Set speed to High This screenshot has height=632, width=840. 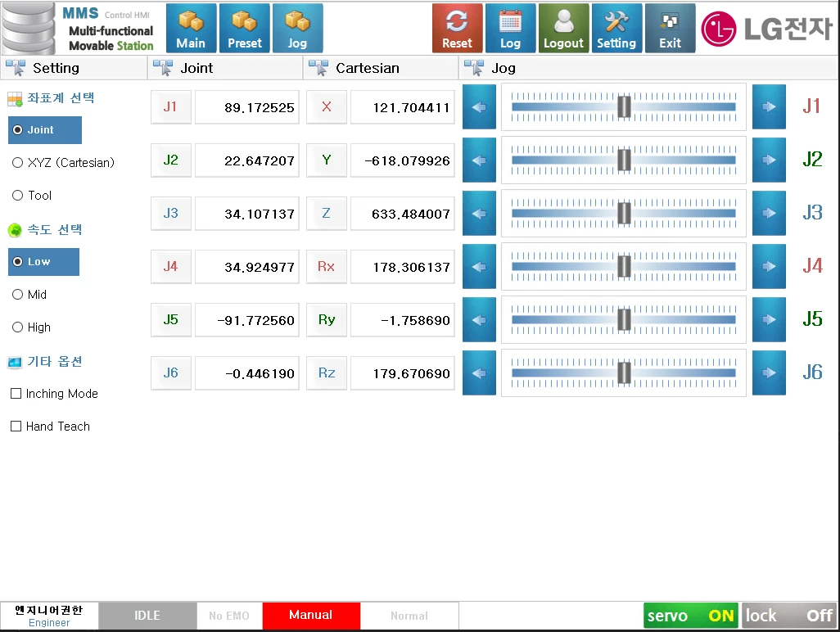pos(18,327)
